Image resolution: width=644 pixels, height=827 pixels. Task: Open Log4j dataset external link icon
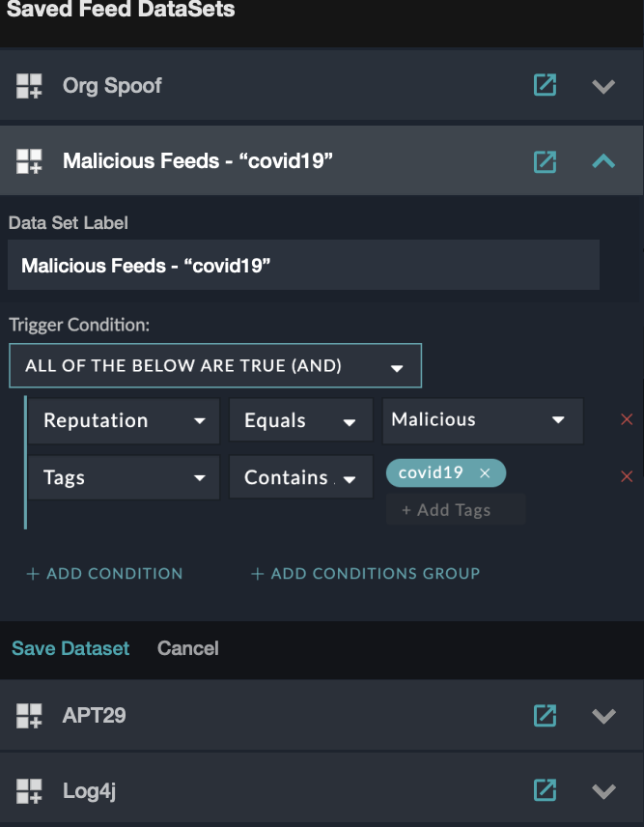point(545,790)
